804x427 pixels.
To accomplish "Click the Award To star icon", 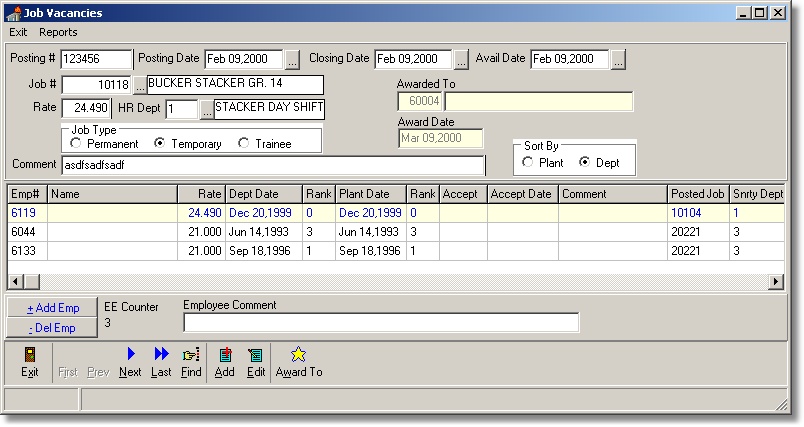I will click(x=298, y=355).
